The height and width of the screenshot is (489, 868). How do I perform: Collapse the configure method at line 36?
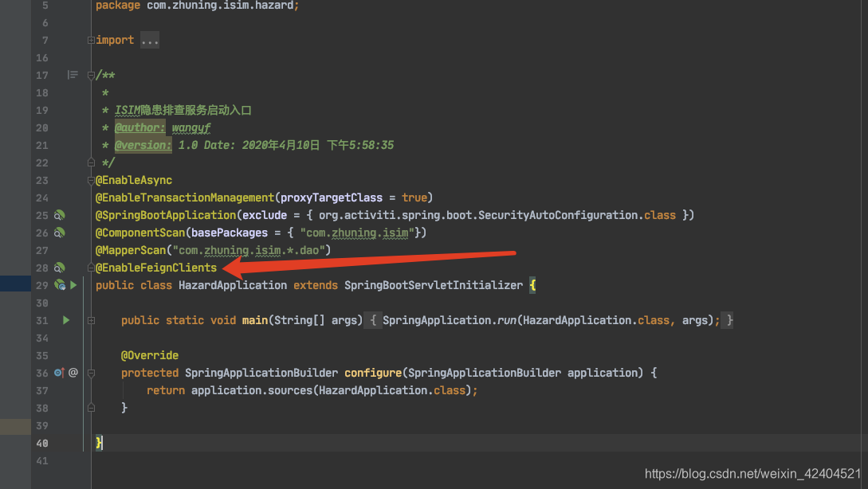91,373
